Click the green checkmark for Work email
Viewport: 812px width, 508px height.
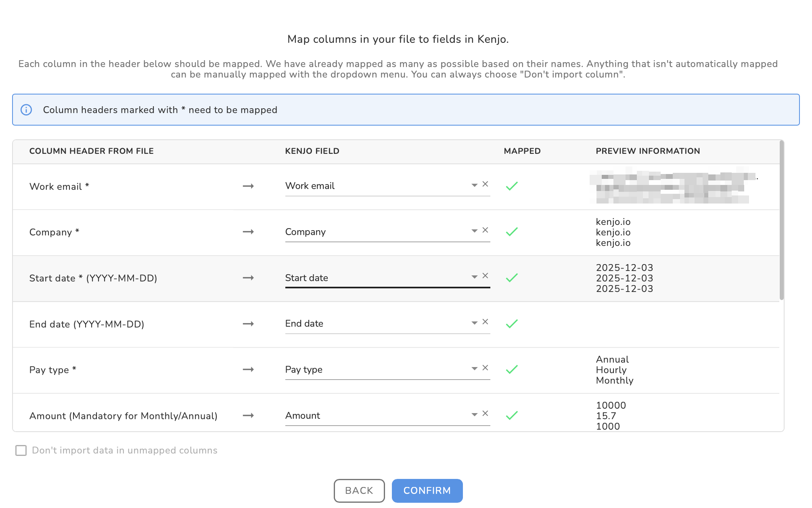point(512,186)
